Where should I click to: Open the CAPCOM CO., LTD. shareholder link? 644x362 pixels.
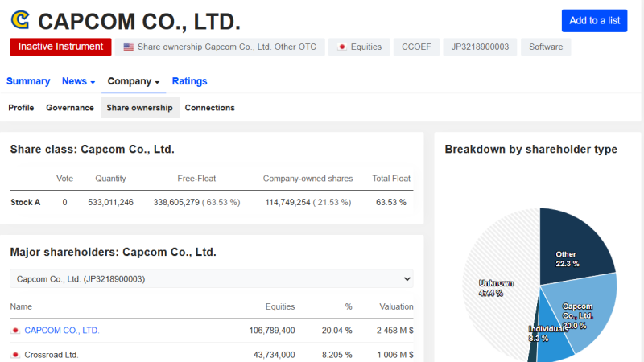62,331
